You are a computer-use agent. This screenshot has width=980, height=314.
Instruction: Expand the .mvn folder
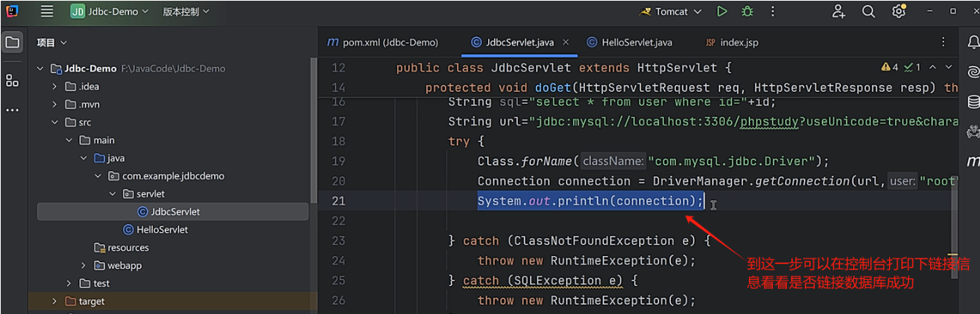(54, 104)
